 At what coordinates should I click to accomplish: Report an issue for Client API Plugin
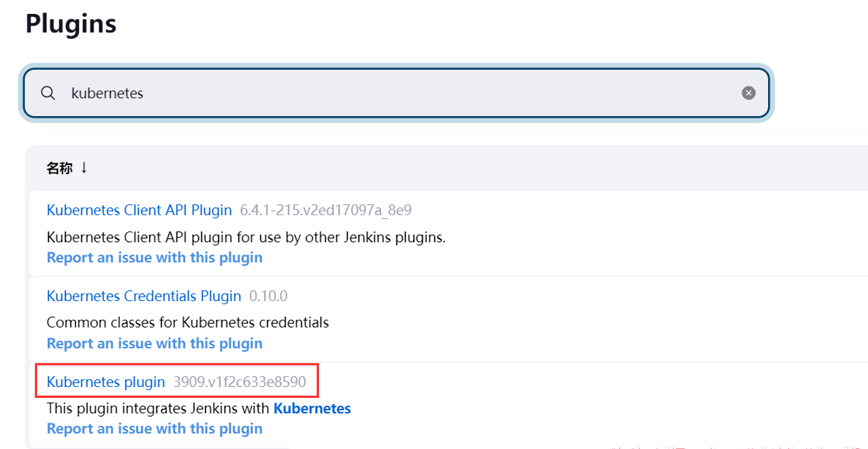pyautogui.click(x=154, y=258)
